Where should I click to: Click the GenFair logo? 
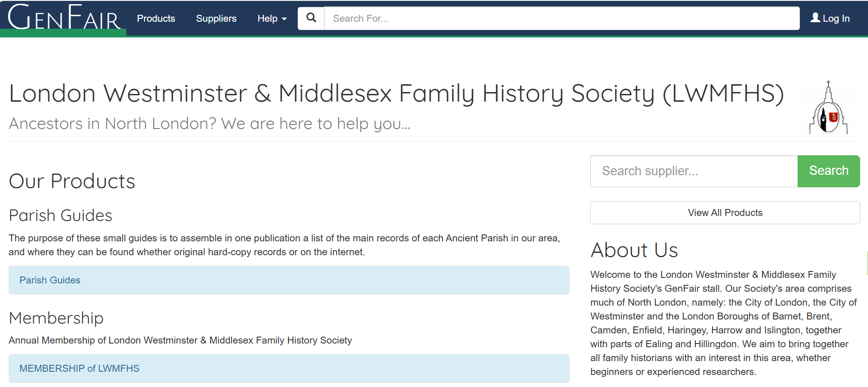pos(64,18)
